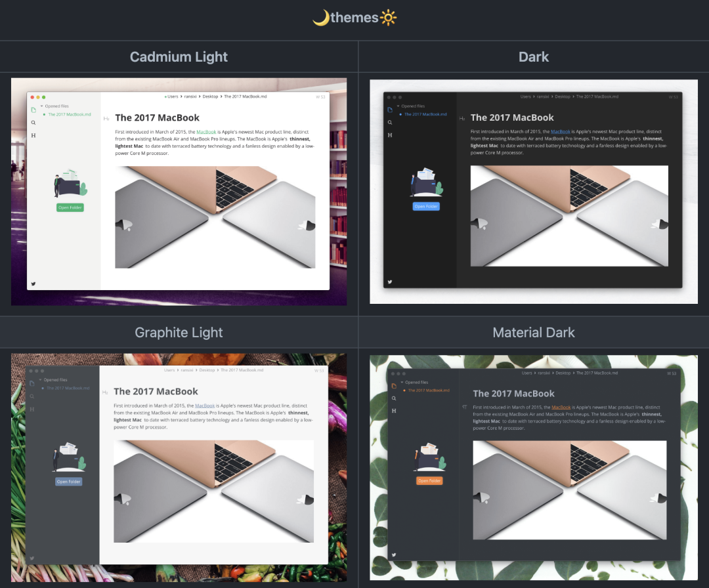This screenshot has height=588, width=709.
Task: Click the orange Open Folder button in Material Dark
Action: (x=429, y=481)
